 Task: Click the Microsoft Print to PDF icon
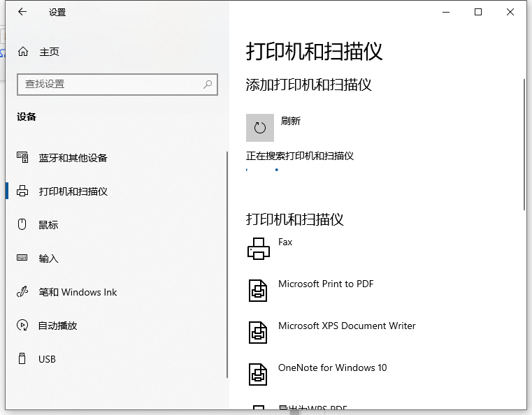click(259, 290)
